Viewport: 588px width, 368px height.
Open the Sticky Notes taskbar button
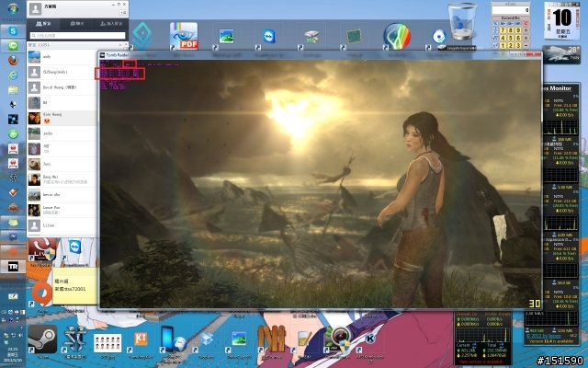point(13,223)
